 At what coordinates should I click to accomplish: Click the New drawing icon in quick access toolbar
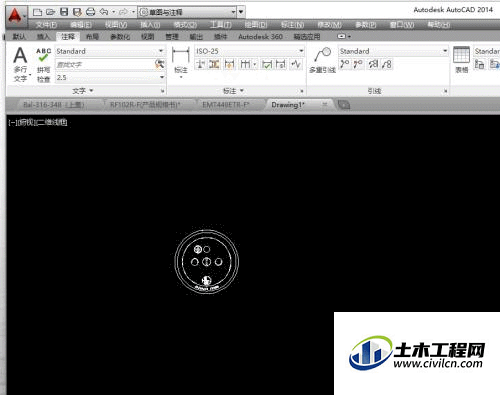[37, 12]
